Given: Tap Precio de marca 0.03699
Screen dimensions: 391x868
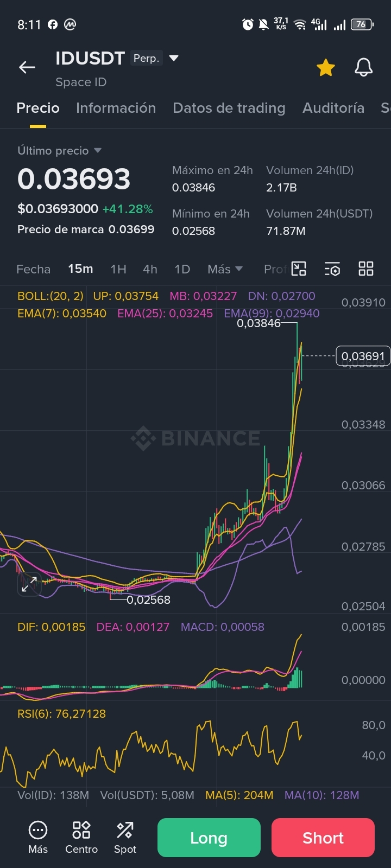Looking at the screenshot, I should 86,229.
